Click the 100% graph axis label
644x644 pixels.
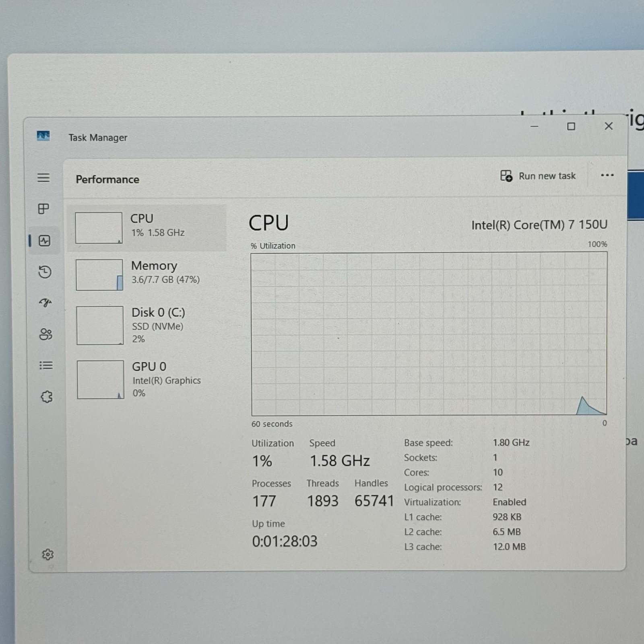[597, 244]
